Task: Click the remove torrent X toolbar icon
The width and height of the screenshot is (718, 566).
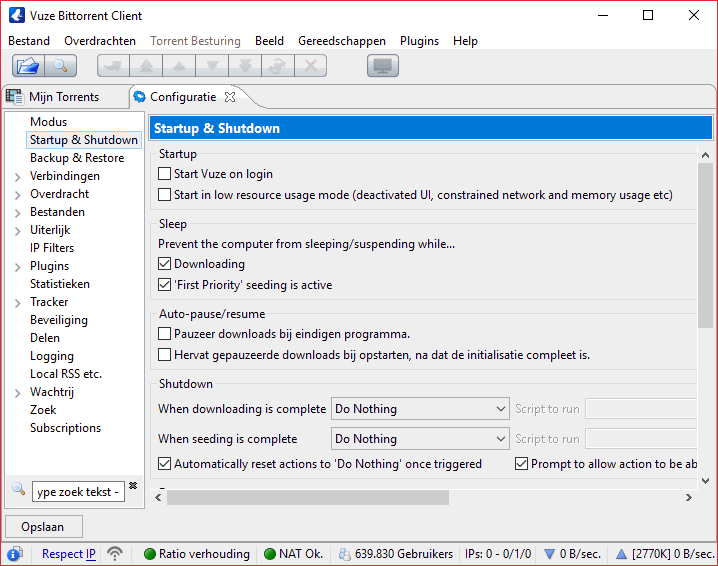Action: (x=311, y=66)
